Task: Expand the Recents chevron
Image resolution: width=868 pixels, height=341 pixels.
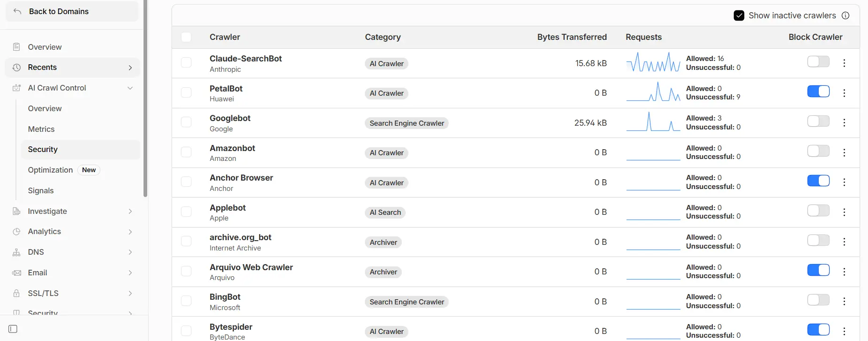Action: click(x=130, y=68)
